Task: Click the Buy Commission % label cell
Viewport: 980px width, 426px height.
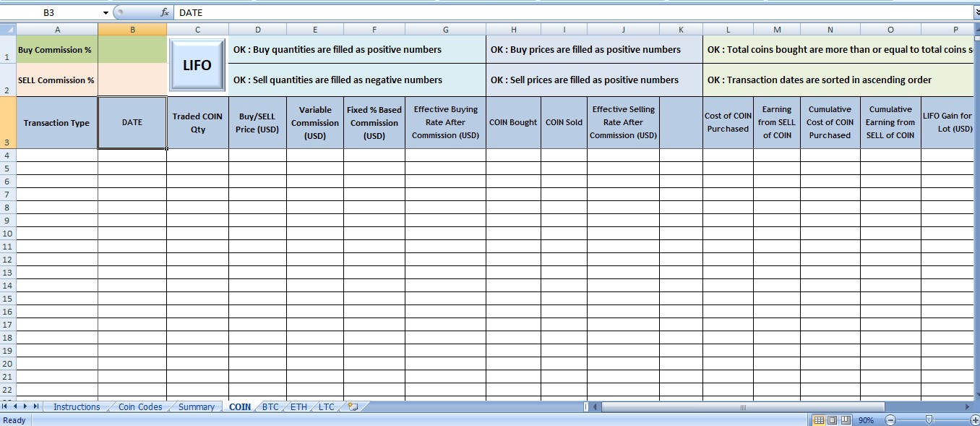Action: tap(57, 50)
